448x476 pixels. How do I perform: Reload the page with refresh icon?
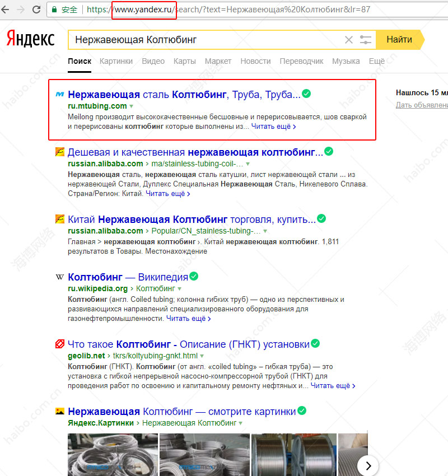(x=36, y=10)
